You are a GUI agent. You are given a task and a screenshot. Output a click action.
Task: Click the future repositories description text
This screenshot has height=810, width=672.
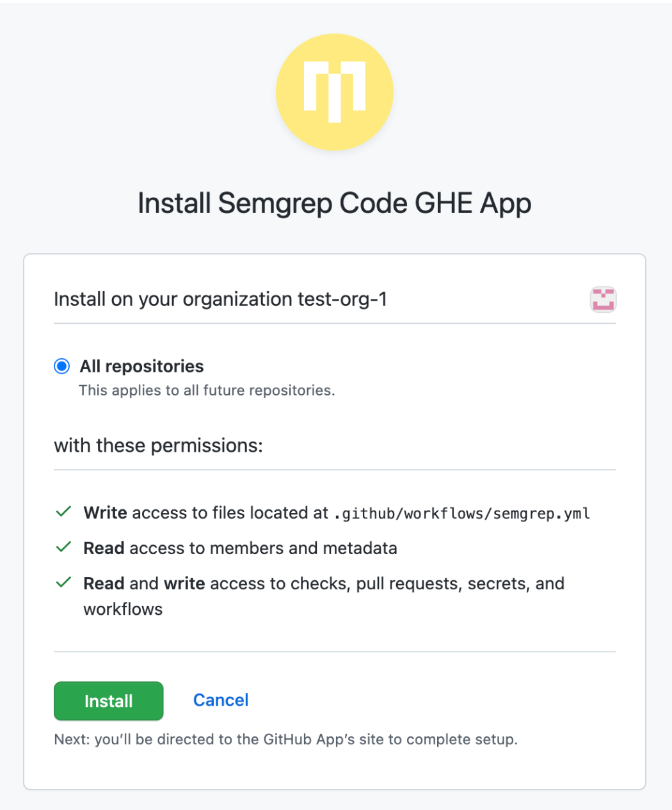[x=206, y=390]
